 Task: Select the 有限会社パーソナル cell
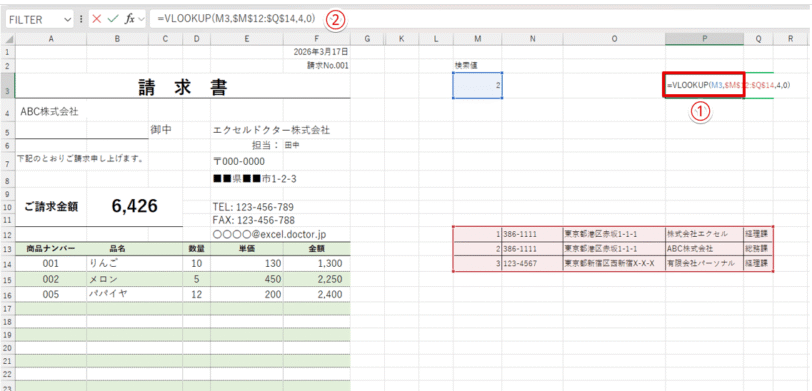tap(704, 264)
